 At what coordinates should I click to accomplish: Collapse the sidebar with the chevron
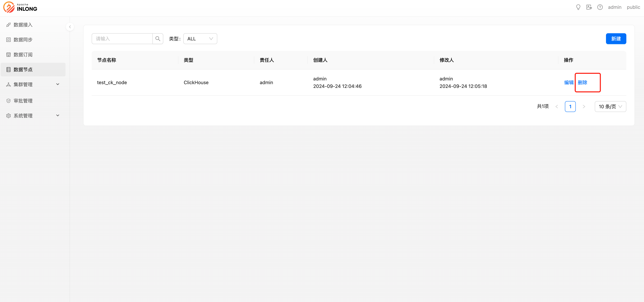point(70,27)
